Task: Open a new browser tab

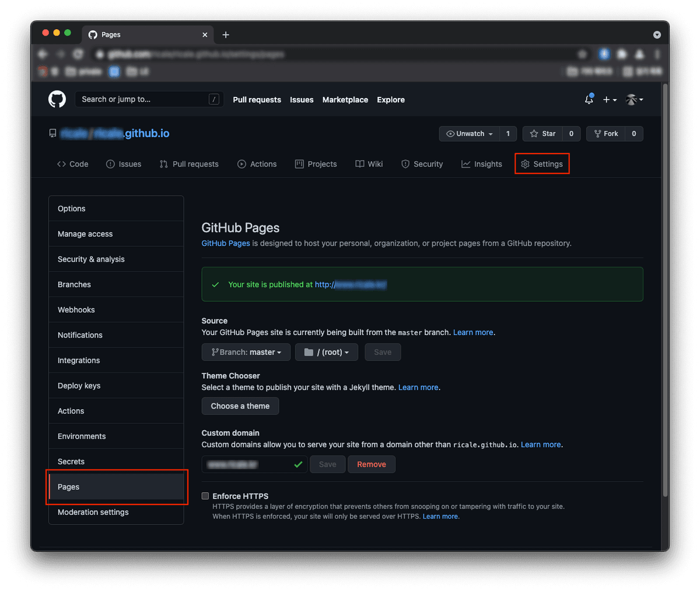Action: [226, 35]
